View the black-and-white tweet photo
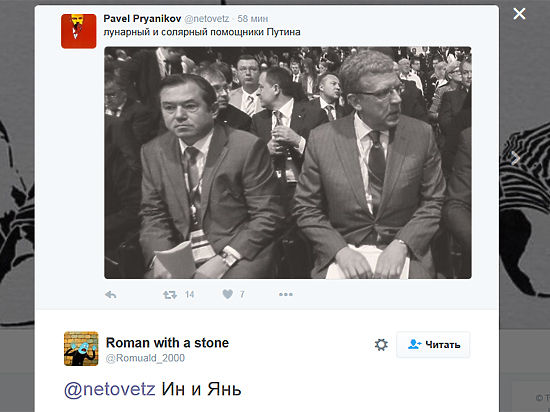This screenshot has width=550, height=412. [288, 163]
